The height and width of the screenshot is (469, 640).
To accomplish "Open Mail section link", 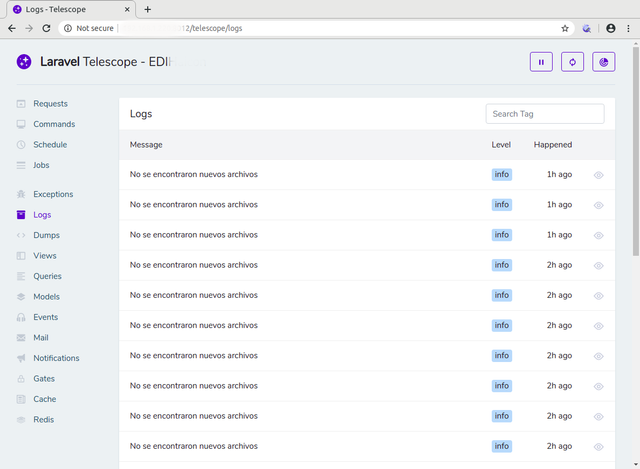I will tap(41, 338).
